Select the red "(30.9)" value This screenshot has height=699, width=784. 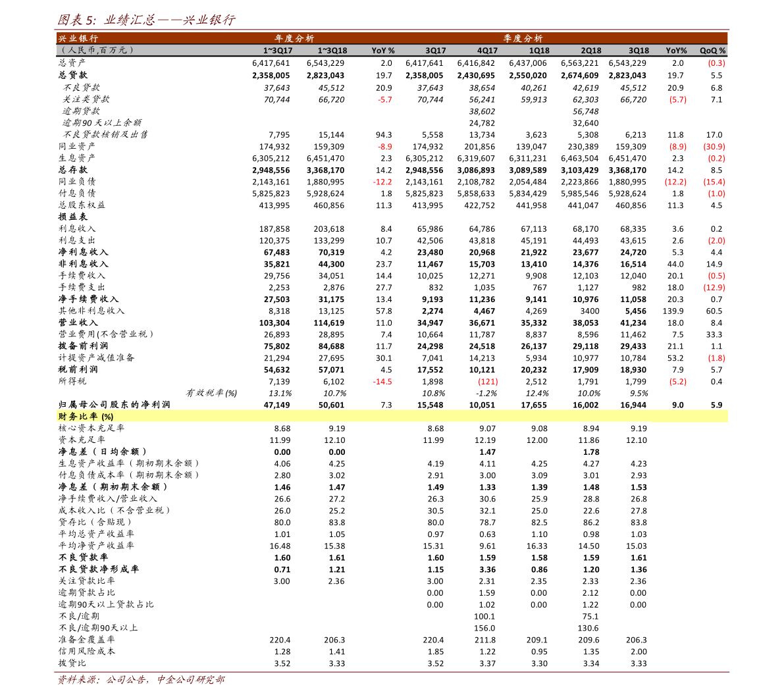pyautogui.click(x=714, y=147)
